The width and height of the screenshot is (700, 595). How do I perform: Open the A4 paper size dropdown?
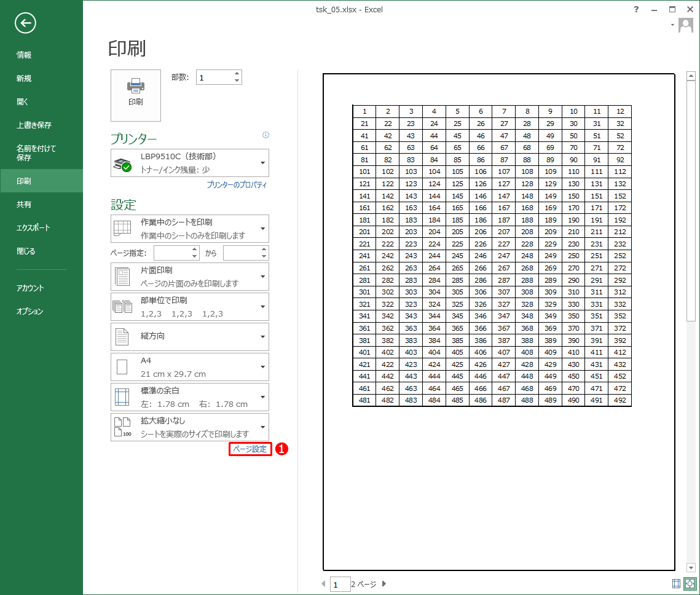tap(190, 367)
